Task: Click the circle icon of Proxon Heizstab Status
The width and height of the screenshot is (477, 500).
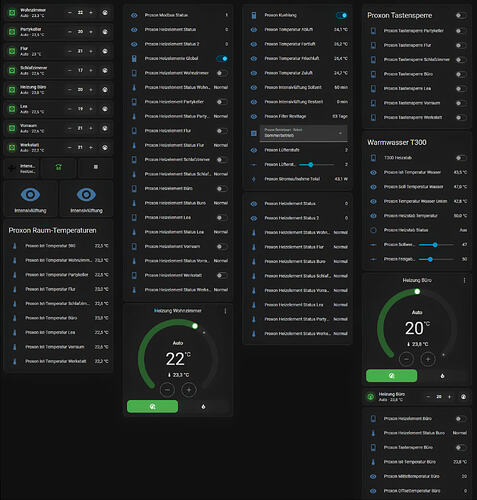Action: click(373, 230)
